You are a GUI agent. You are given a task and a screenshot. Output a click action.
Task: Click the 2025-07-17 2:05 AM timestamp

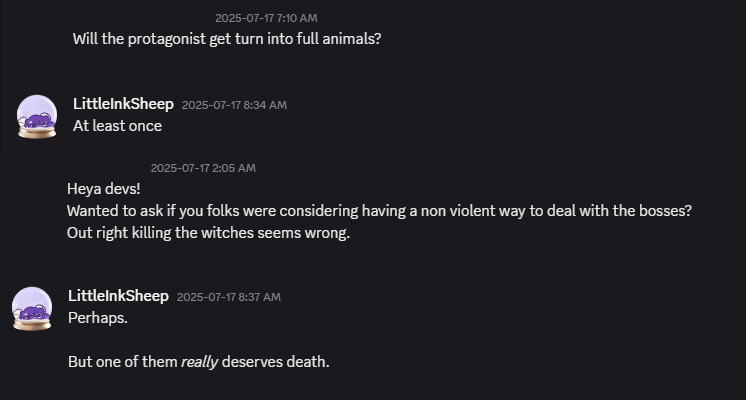pyautogui.click(x=203, y=168)
